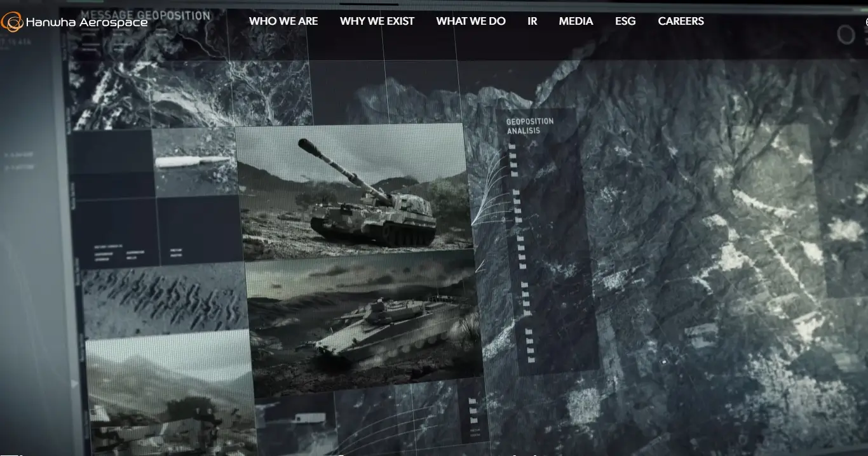
Task: Open the CAREERS menu
Action: (x=681, y=21)
